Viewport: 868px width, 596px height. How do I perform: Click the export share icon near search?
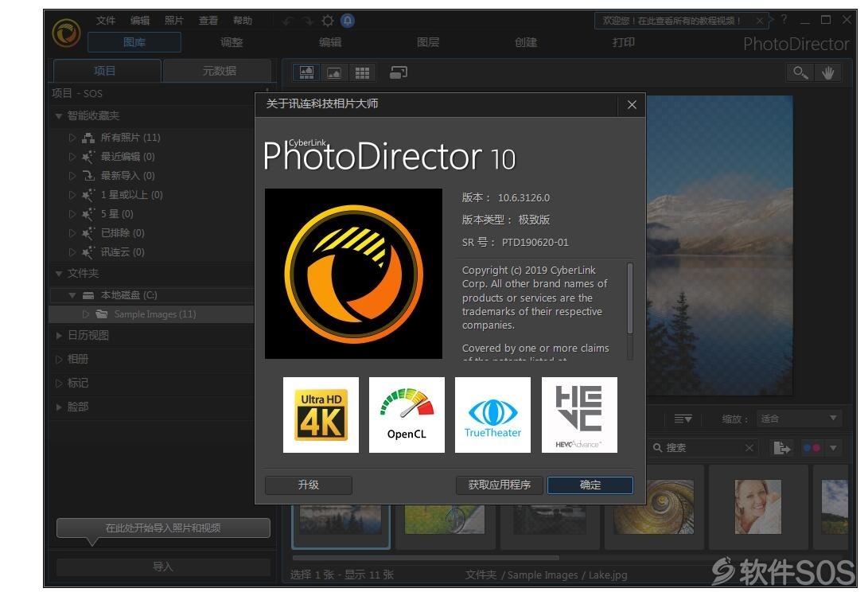click(x=781, y=447)
